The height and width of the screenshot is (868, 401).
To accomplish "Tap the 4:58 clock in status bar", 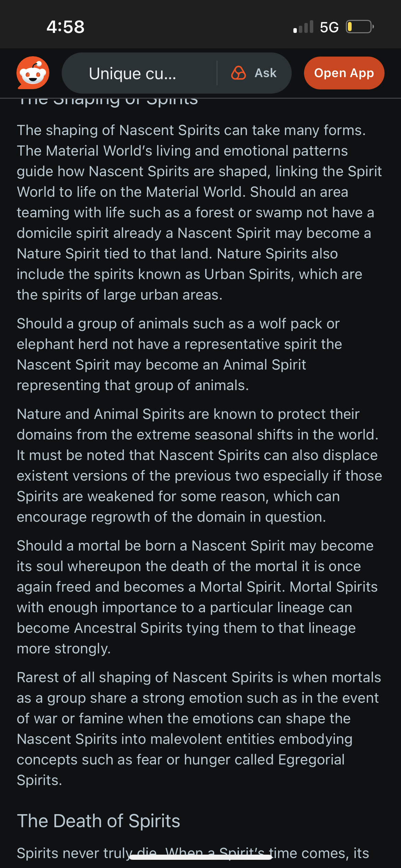I will coord(65,27).
